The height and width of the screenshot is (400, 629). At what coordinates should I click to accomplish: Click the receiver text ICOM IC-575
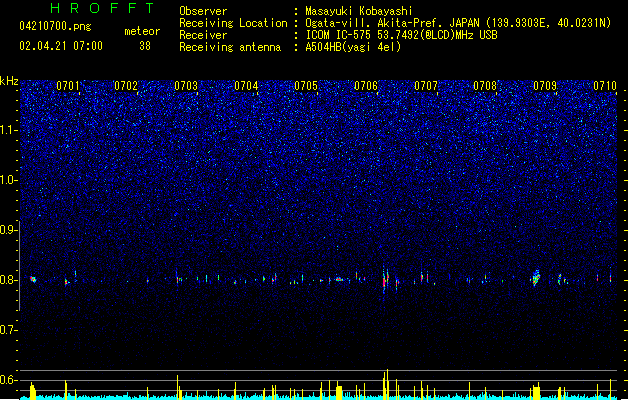[x=338, y=35]
